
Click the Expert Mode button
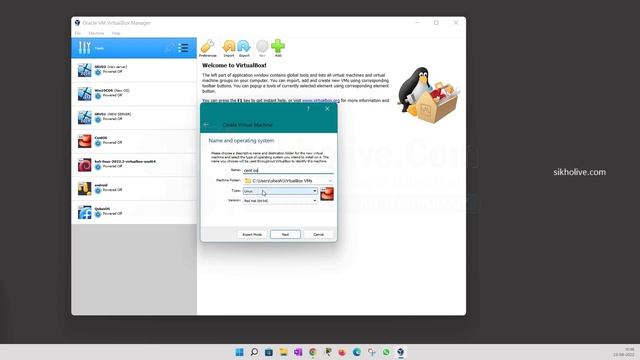(252, 234)
